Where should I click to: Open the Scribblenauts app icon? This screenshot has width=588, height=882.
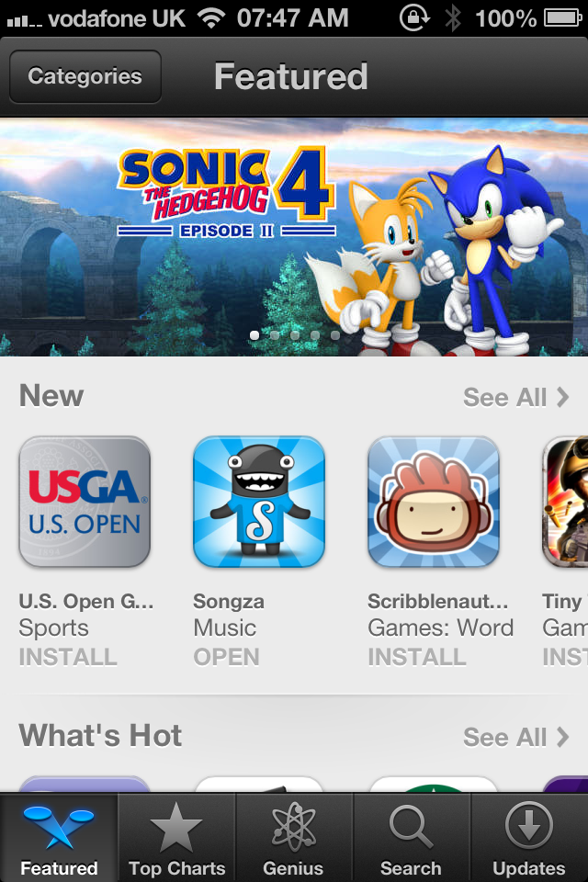pos(434,502)
